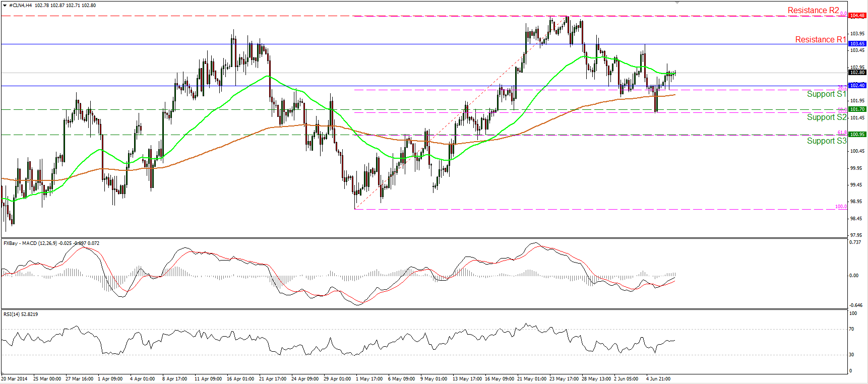The height and width of the screenshot is (384, 868).
Task: Select the Support S1 label
Action: (827, 94)
